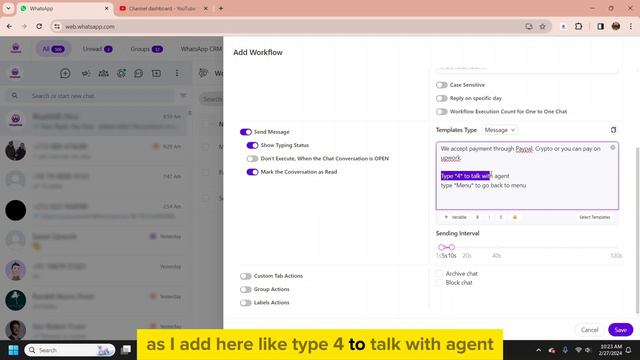Open the chat with 7:47 Am timestamp
Screen dimensions: 640x360
click(94, 180)
